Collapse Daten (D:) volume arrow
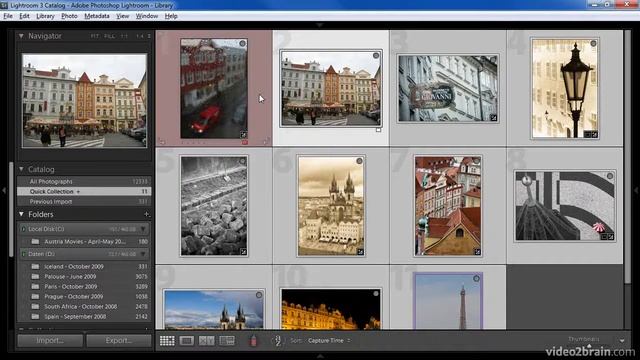Image resolution: width=640 pixels, height=360 pixels. tap(143, 254)
